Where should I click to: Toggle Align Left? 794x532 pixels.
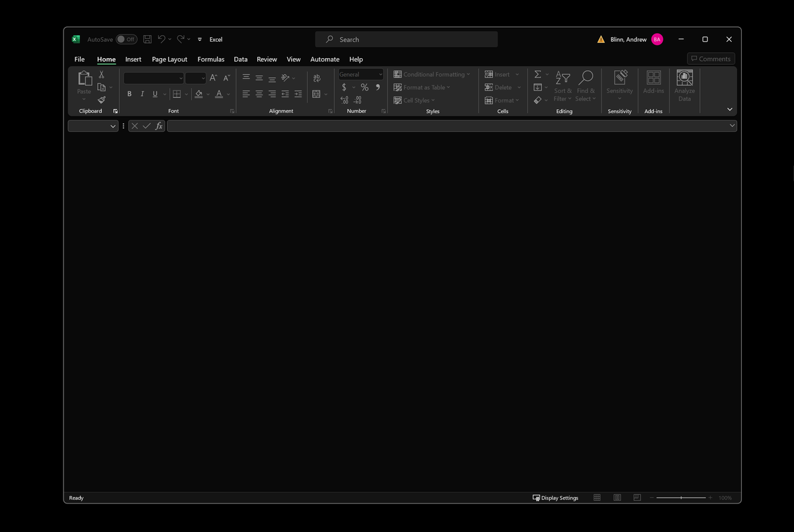pyautogui.click(x=246, y=94)
